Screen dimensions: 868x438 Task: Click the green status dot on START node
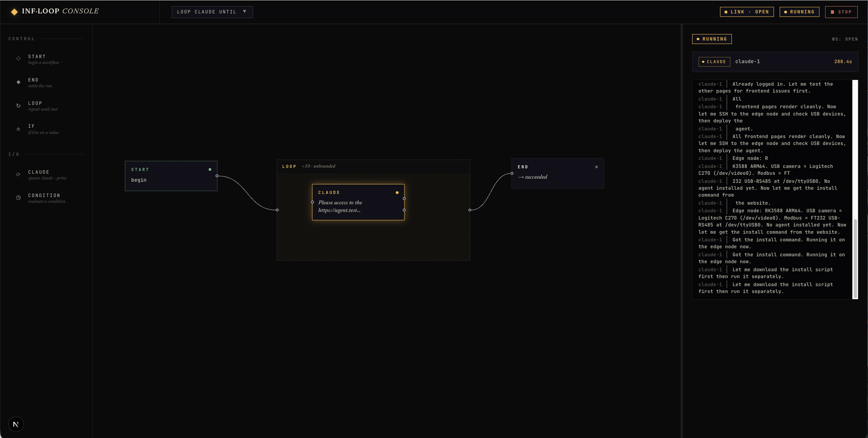click(210, 169)
